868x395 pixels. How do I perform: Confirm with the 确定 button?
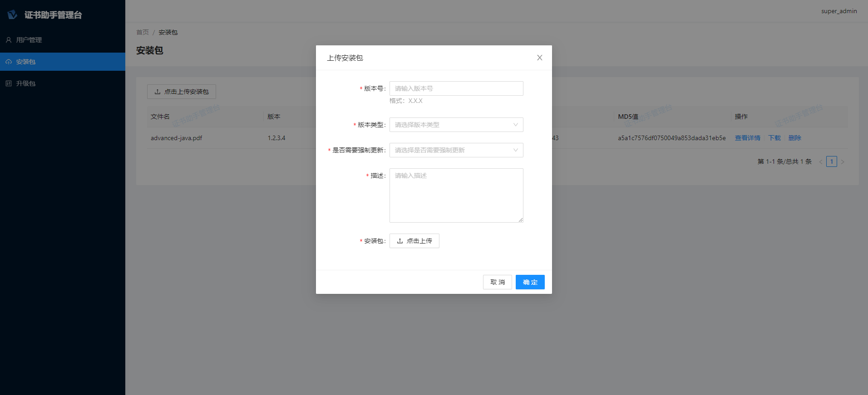click(x=530, y=282)
